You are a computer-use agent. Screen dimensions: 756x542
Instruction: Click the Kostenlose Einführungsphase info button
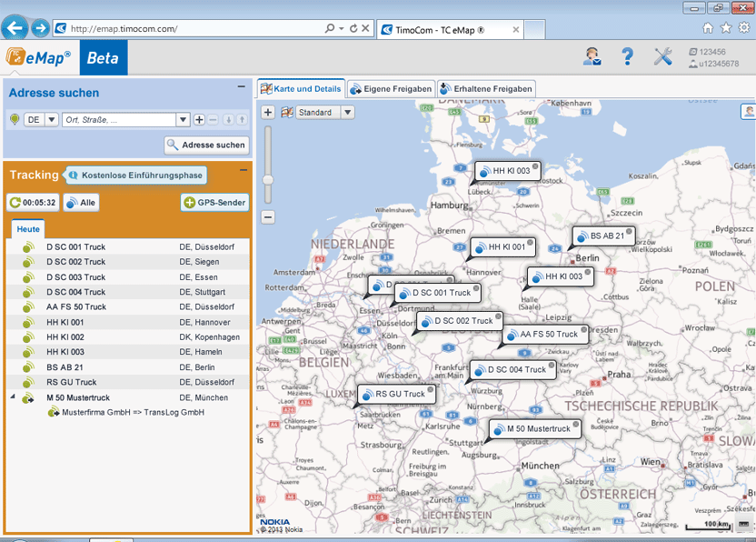click(x=136, y=176)
